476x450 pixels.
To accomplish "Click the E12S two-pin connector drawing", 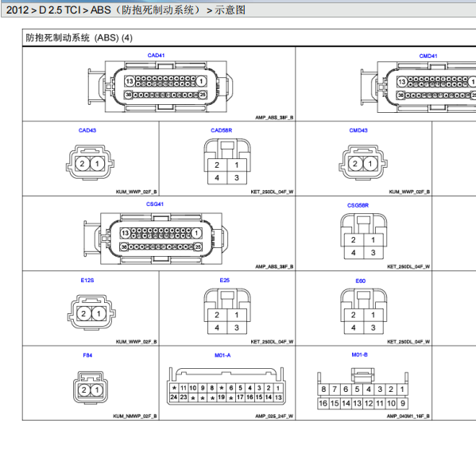I will (91, 312).
